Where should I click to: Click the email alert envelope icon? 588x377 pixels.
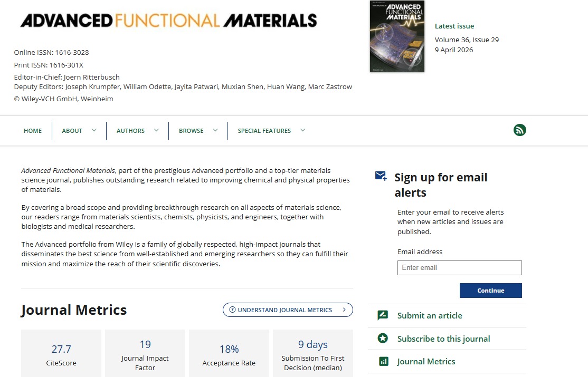click(x=381, y=176)
